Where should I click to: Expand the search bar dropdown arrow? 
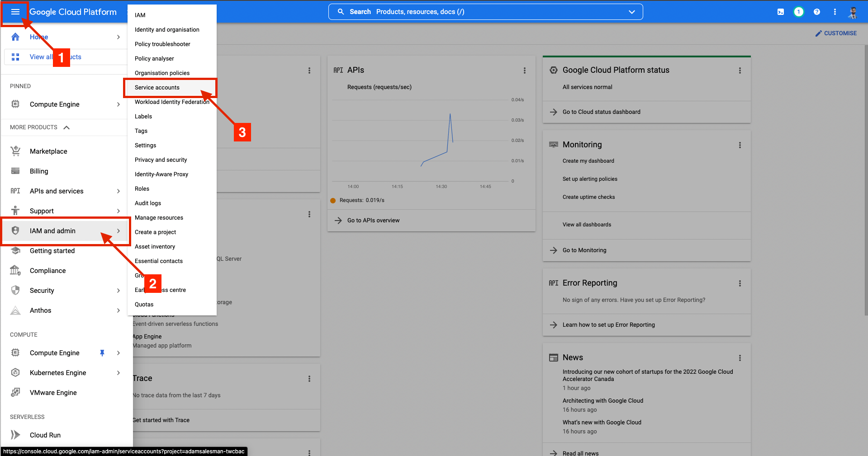pos(632,12)
